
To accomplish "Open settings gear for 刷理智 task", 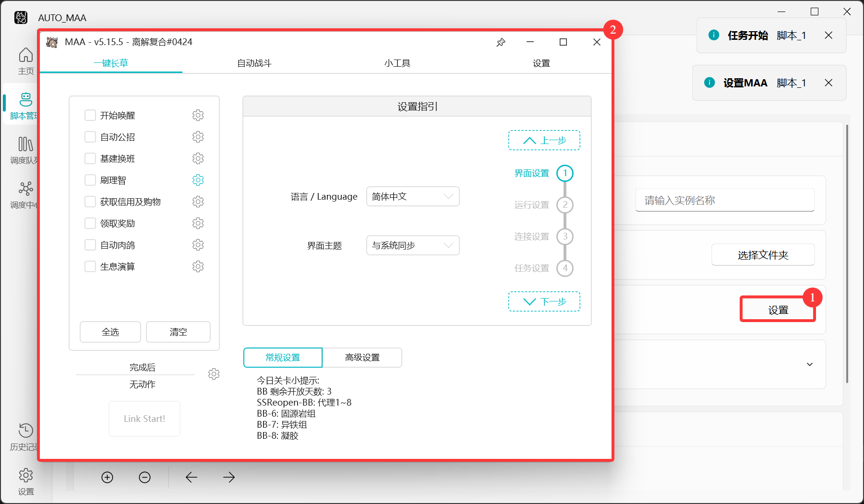I will click(x=198, y=180).
